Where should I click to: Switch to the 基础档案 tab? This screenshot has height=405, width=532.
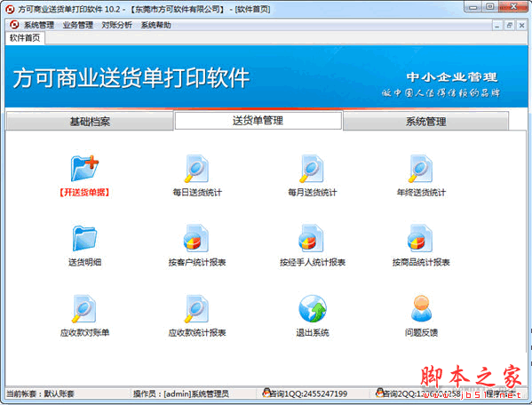coord(90,121)
